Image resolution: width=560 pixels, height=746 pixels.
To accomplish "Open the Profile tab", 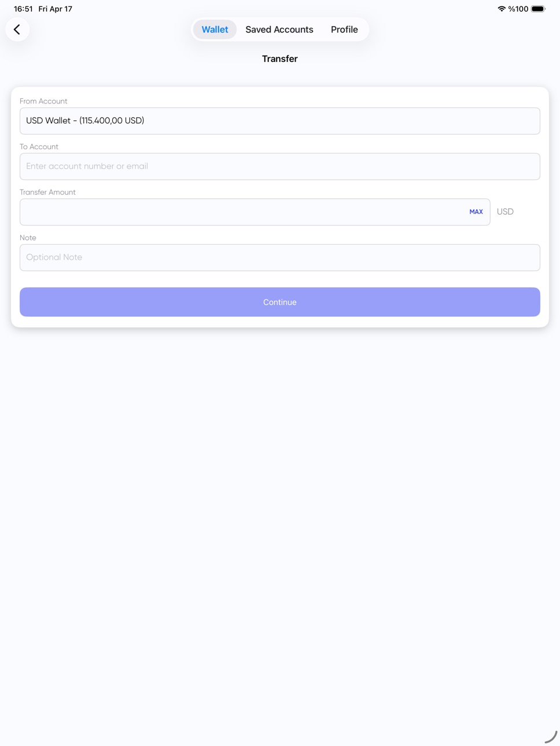I will click(x=344, y=29).
